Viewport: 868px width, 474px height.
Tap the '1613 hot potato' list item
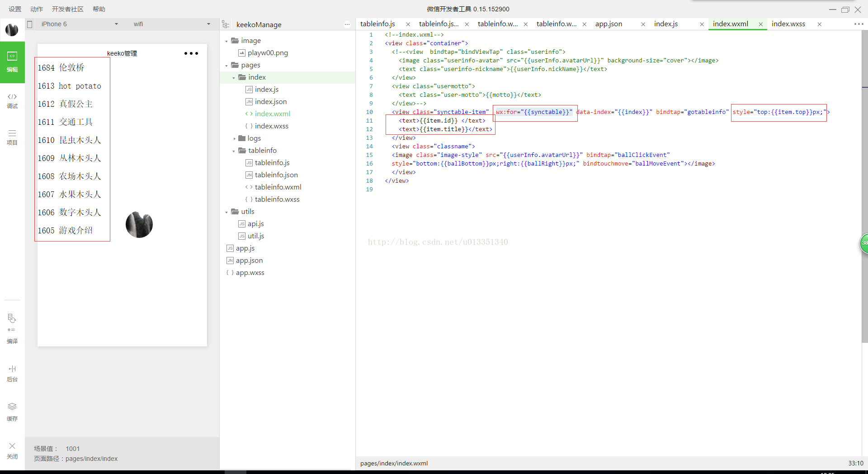point(70,86)
